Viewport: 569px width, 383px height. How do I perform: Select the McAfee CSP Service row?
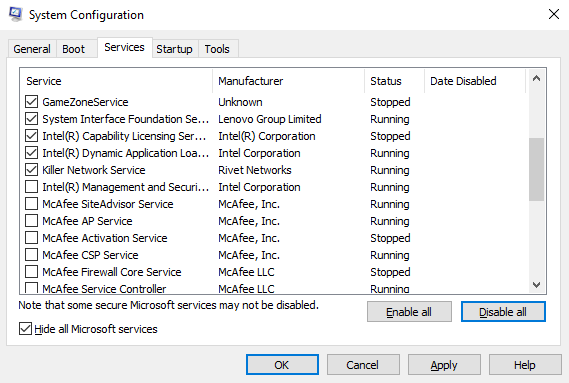coord(275,255)
